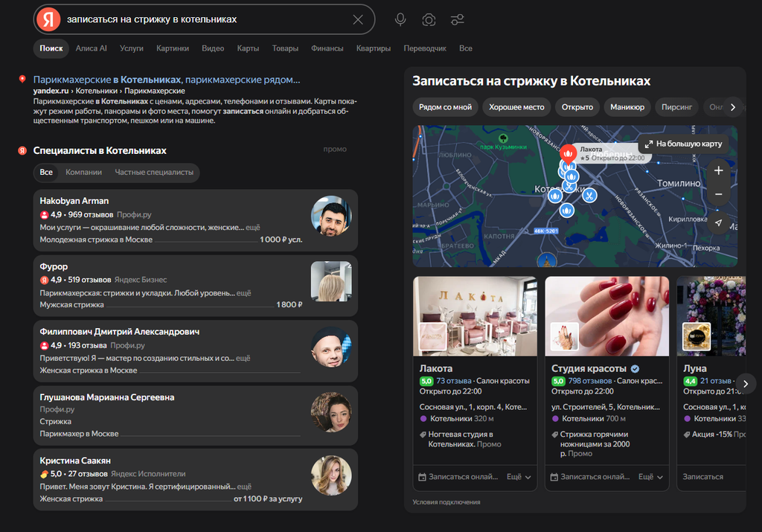The image size is (762, 532).
Task: Open the Лакота salon card photo
Action: point(475,316)
